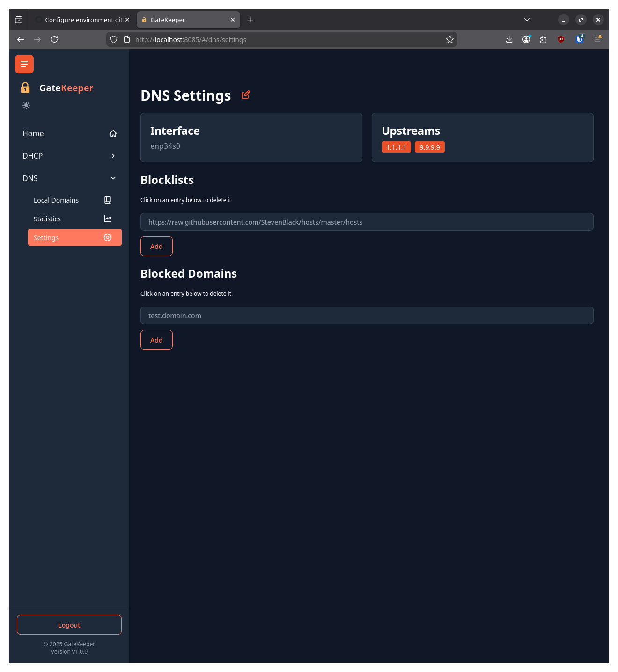Click the Logout button
This screenshot has width=618, height=672.
point(69,625)
